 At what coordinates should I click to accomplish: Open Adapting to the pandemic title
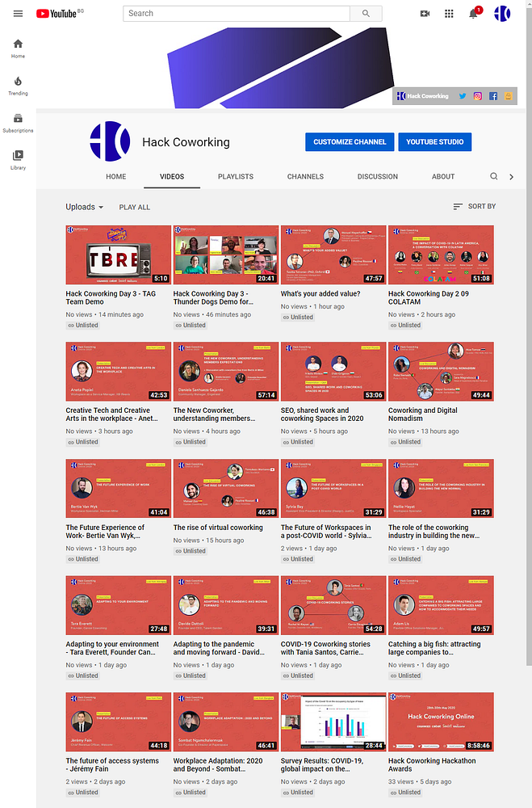pyautogui.click(x=219, y=648)
